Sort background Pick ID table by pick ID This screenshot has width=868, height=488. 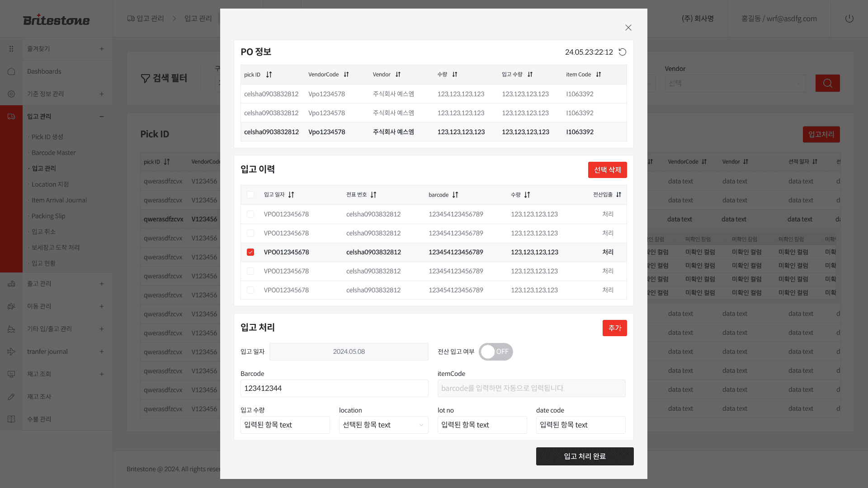[167, 162]
